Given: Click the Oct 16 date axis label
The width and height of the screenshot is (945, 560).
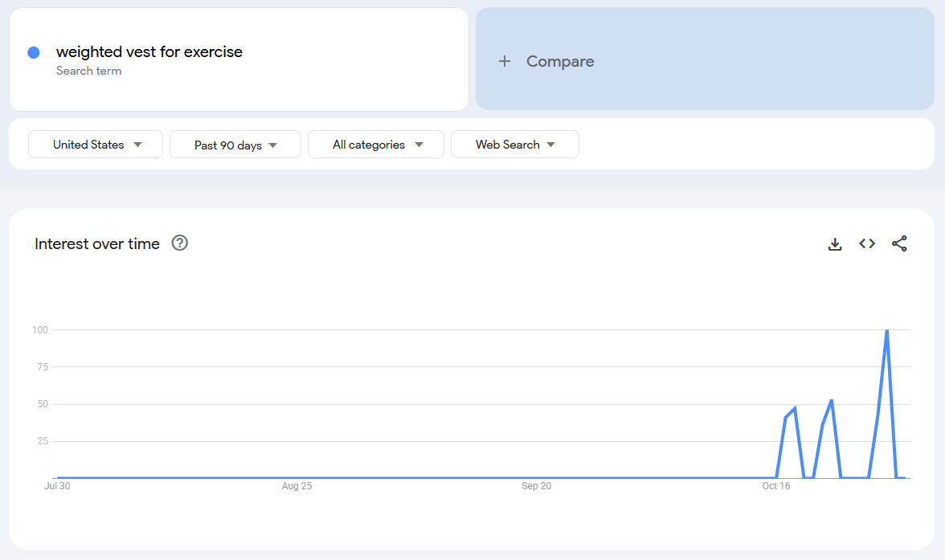Looking at the screenshot, I should pyautogui.click(x=776, y=486).
